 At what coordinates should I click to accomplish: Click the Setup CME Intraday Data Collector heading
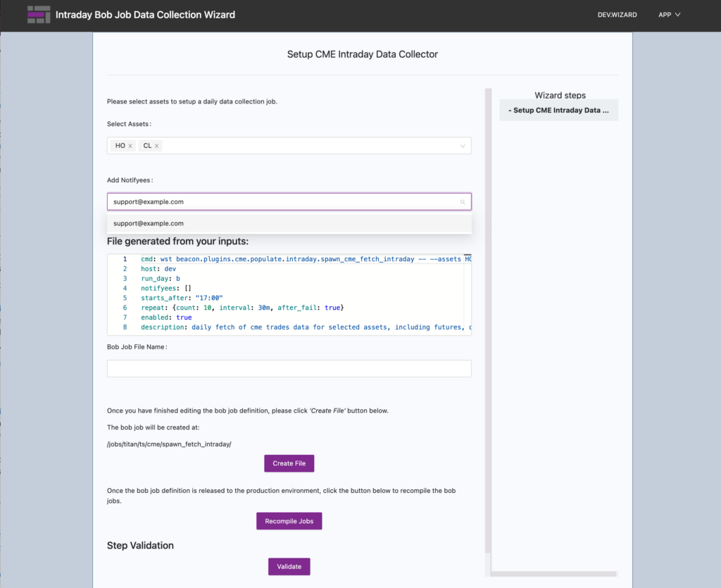(x=363, y=54)
